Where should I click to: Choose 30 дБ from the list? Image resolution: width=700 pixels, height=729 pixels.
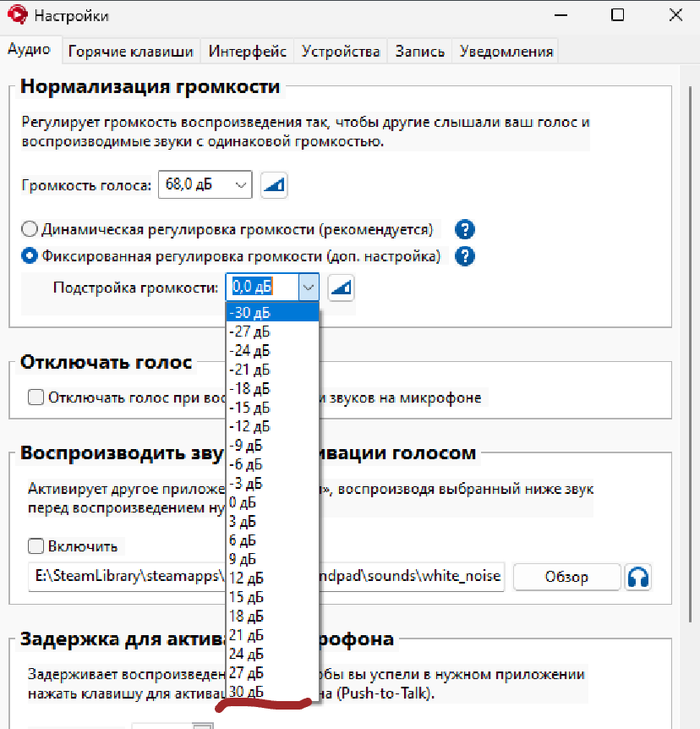(x=272, y=692)
